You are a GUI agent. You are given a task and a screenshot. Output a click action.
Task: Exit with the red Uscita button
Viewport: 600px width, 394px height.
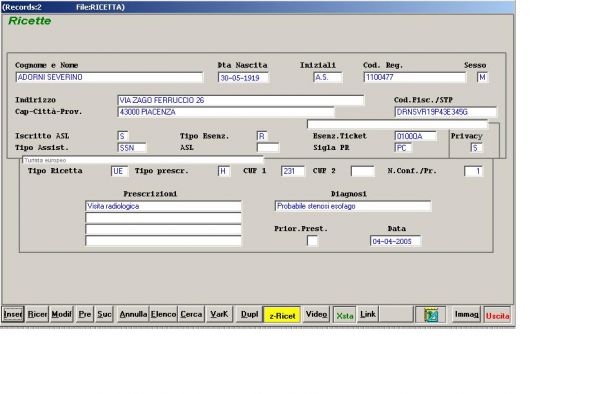point(497,315)
